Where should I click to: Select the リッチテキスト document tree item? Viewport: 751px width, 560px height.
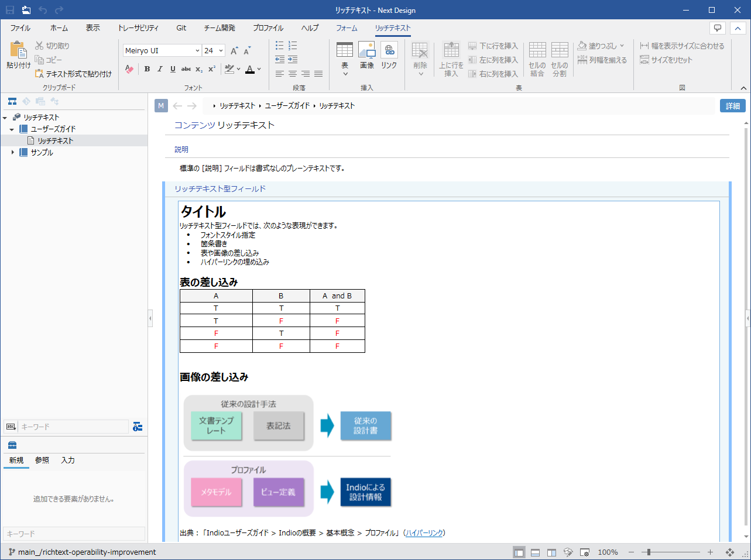(56, 141)
